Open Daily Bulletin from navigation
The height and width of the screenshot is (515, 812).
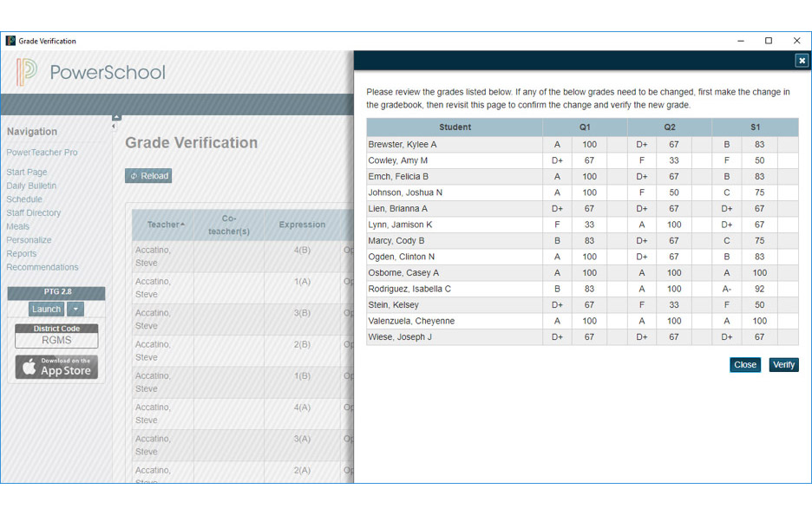(x=31, y=186)
